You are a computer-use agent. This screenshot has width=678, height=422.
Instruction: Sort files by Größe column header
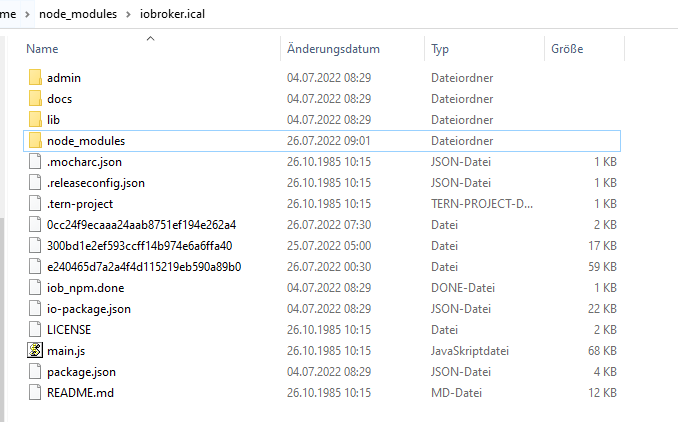[567, 49]
